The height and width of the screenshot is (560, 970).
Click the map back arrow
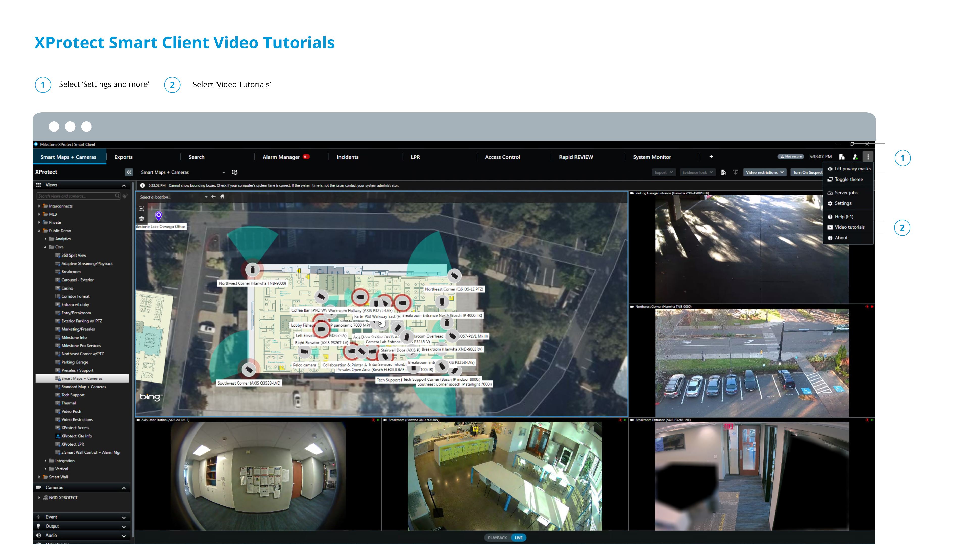pyautogui.click(x=213, y=196)
